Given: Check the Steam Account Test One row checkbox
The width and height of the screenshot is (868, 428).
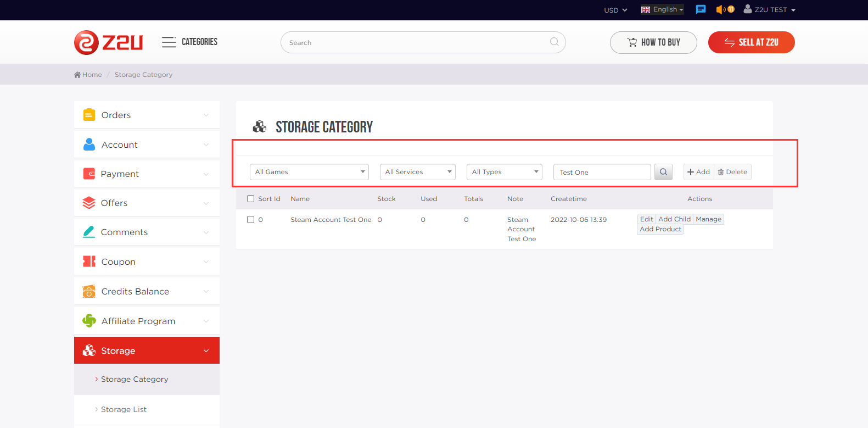Looking at the screenshot, I should [251, 220].
